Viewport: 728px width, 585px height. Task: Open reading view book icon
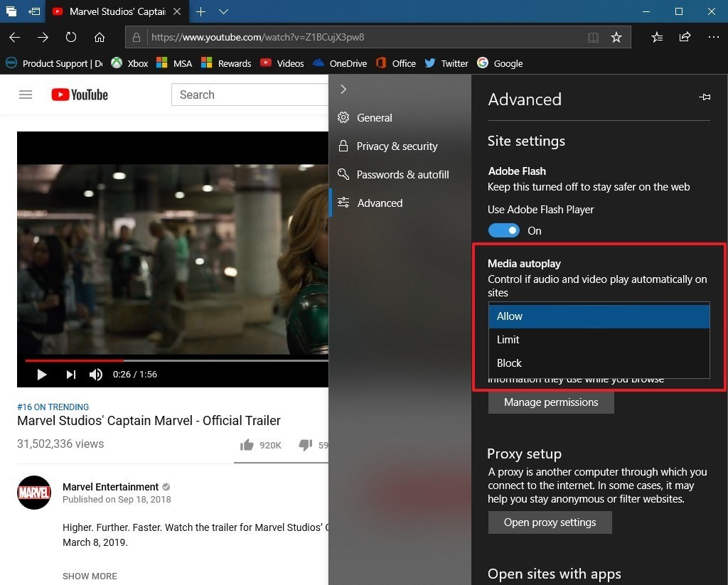[593, 37]
